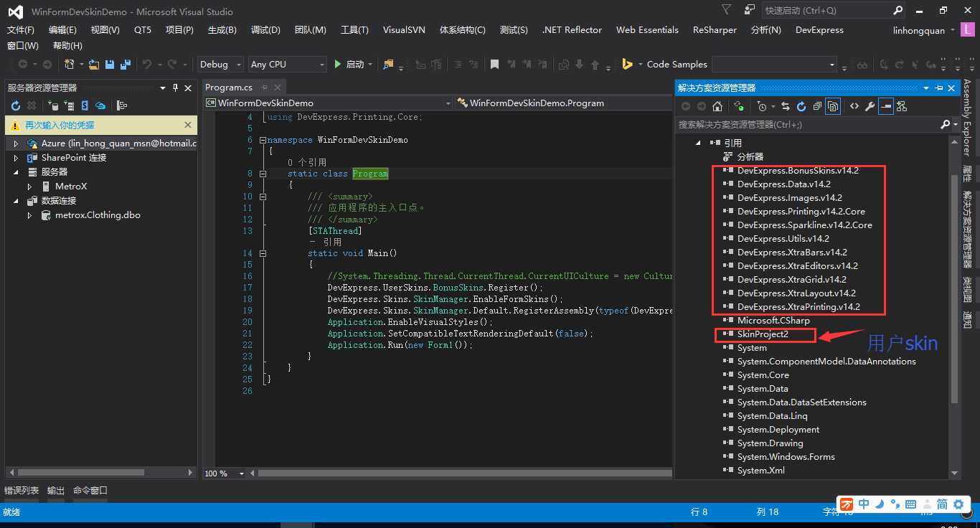This screenshot has width=980, height=528.
Task: Open the Any CPU platform dropdown
Action: tap(288, 65)
